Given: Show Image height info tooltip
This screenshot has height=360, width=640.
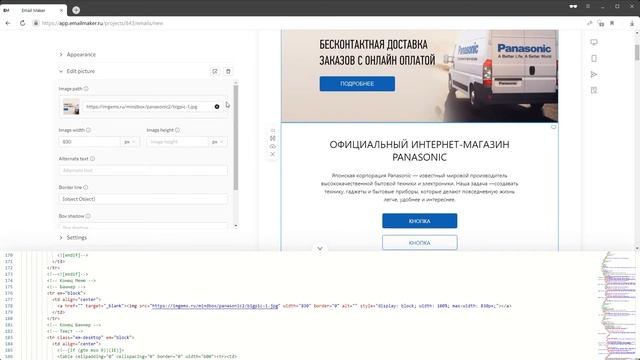Looking at the screenshot, I should pyautogui.click(x=177, y=130).
